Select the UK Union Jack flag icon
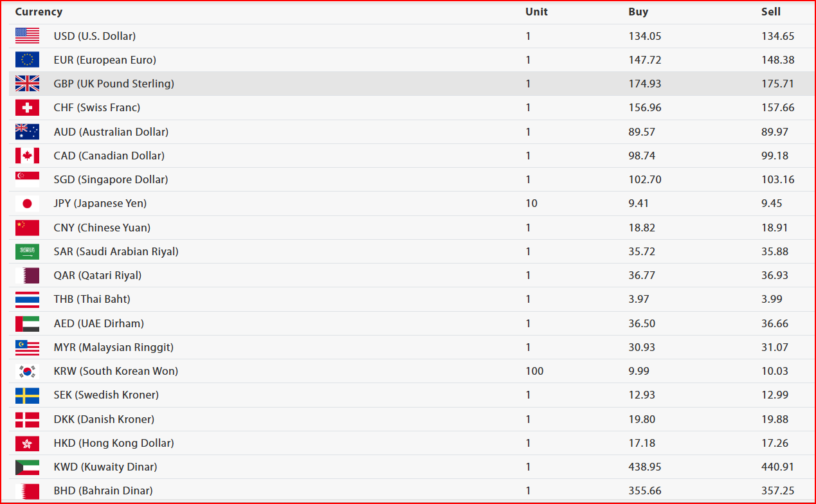This screenshot has width=816, height=504. click(27, 84)
